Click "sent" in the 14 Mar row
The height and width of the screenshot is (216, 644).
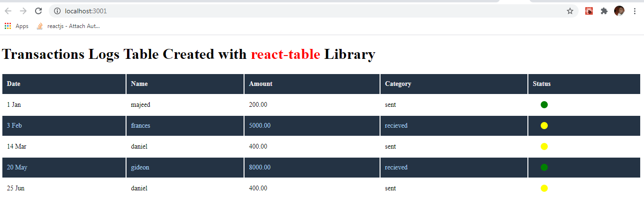(390, 147)
